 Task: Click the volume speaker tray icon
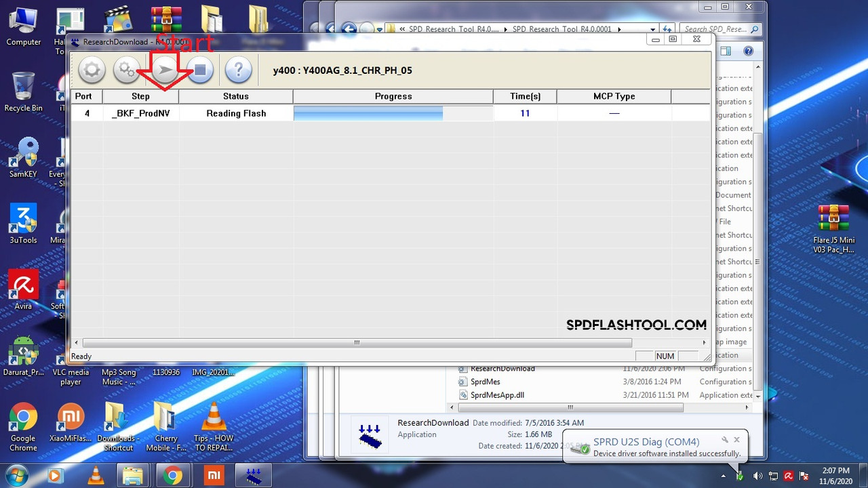[x=757, y=476]
